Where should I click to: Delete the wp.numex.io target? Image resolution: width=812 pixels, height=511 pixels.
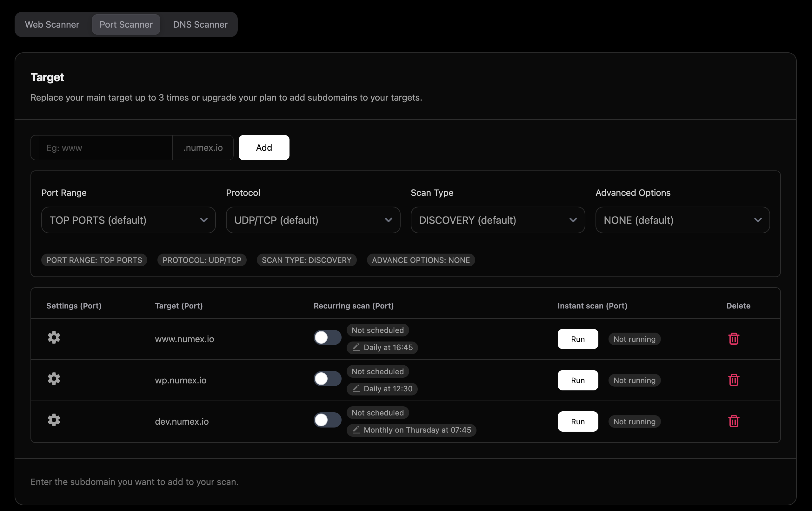[734, 380]
